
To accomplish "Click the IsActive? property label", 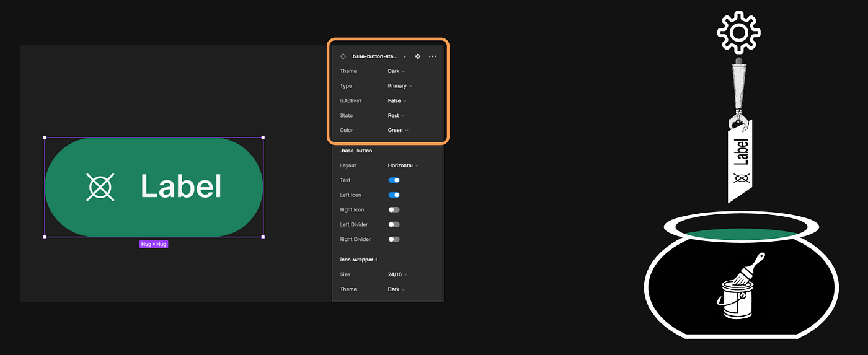I will (352, 100).
